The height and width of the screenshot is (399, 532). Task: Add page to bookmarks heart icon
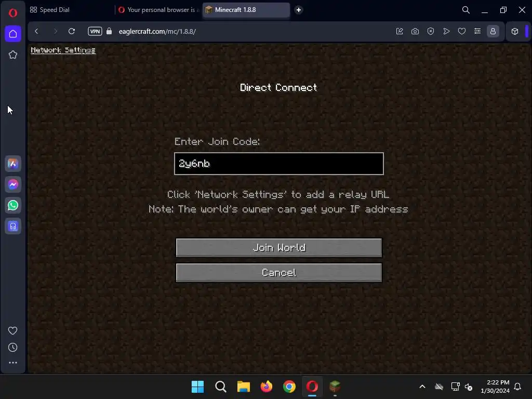pyautogui.click(x=462, y=31)
